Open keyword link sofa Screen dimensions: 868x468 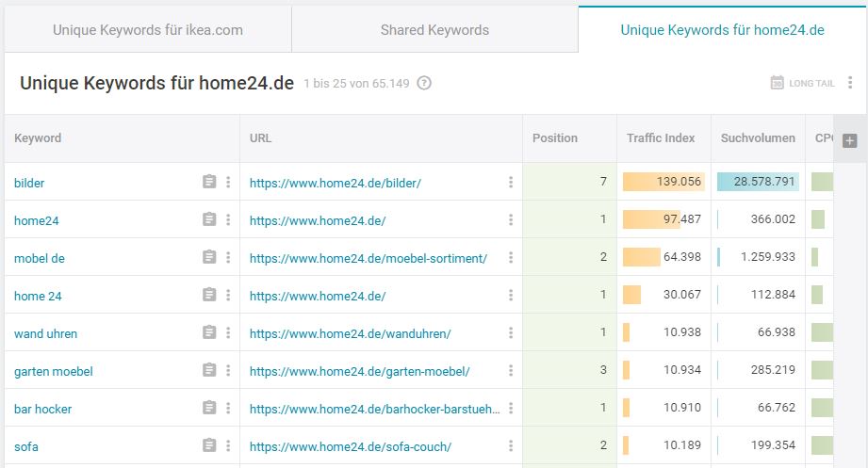click(x=26, y=446)
